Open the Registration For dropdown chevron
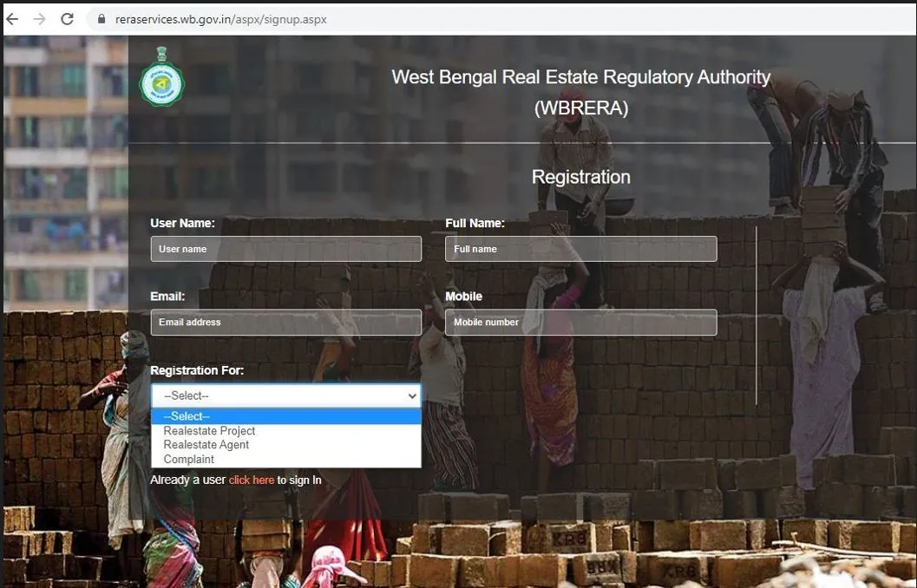This screenshot has height=588, width=917. (410, 395)
